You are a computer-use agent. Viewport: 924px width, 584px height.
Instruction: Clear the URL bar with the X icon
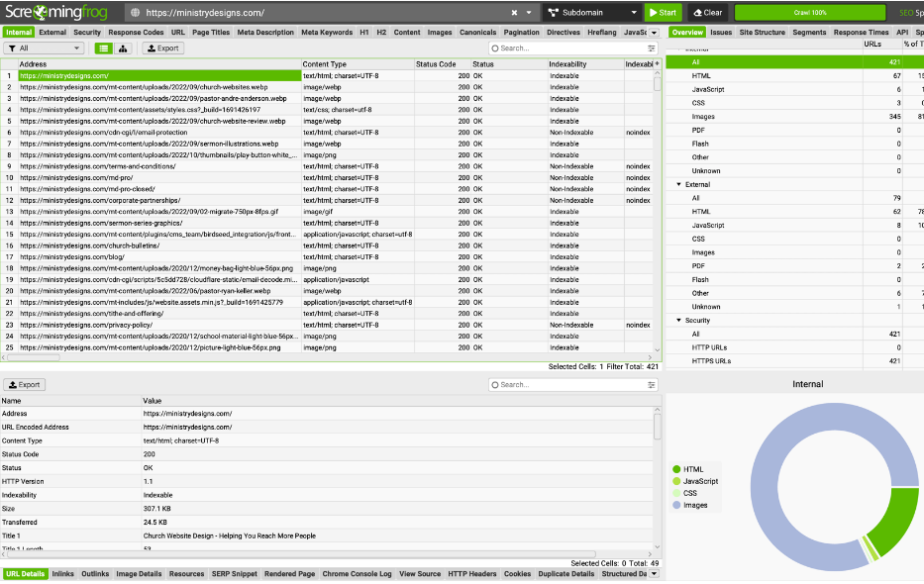514,13
